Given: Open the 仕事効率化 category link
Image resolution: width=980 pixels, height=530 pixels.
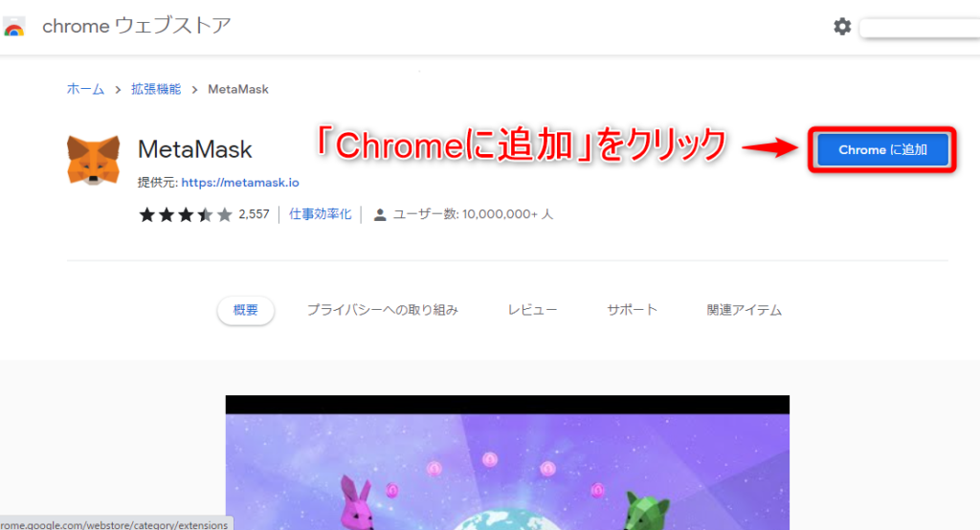Looking at the screenshot, I should click(x=320, y=214).
